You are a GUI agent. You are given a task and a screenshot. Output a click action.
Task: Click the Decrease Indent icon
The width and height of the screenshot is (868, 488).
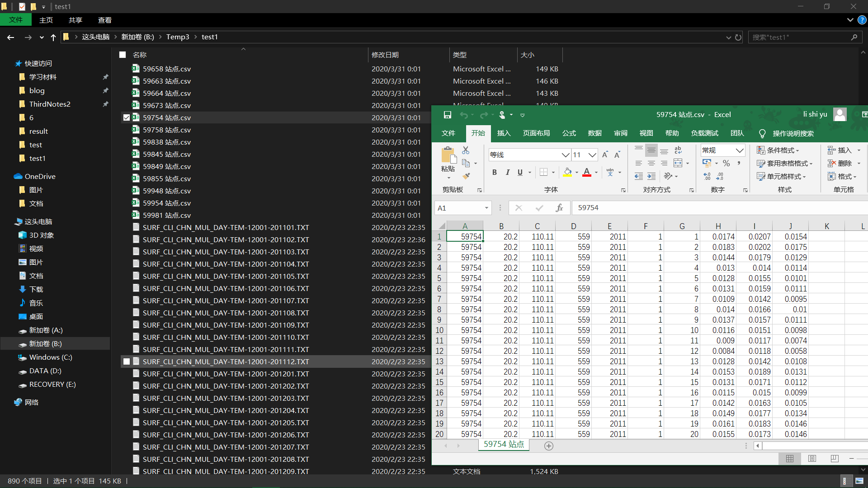click(x=639, y=176)
